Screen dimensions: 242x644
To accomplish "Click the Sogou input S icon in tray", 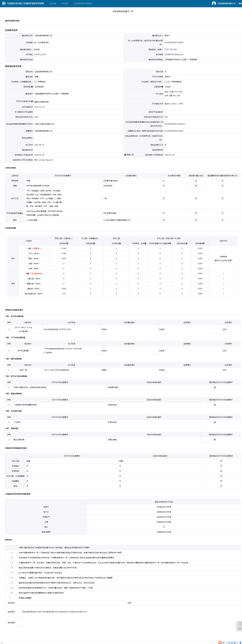I will click(220, 642).
